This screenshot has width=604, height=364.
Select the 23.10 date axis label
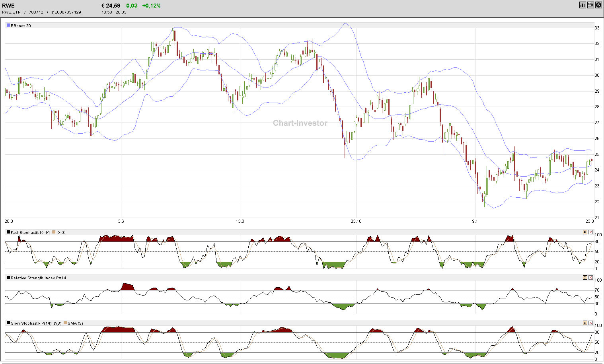pos(356,221)
